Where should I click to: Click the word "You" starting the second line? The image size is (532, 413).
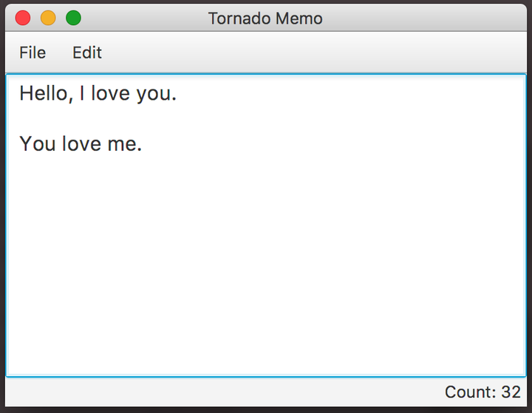38,143
